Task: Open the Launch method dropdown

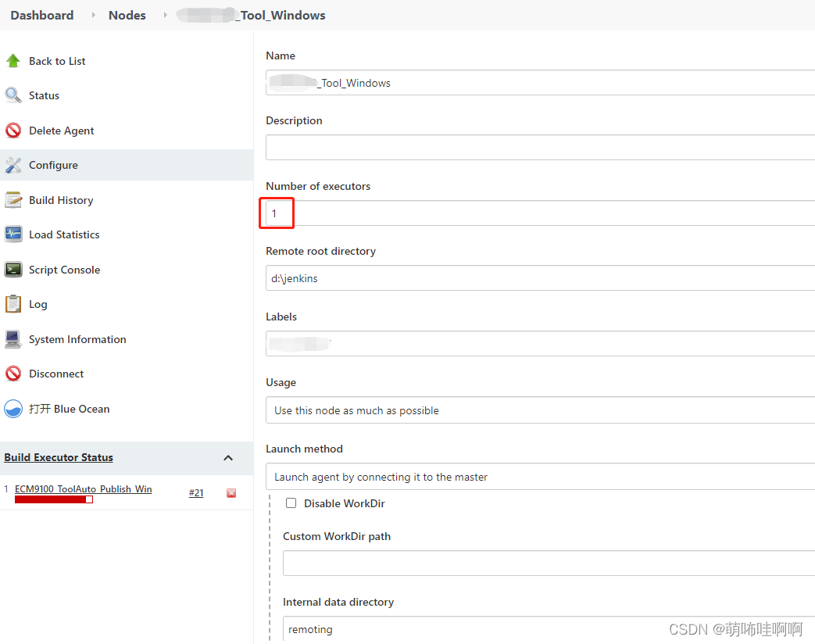Action: 541,476
